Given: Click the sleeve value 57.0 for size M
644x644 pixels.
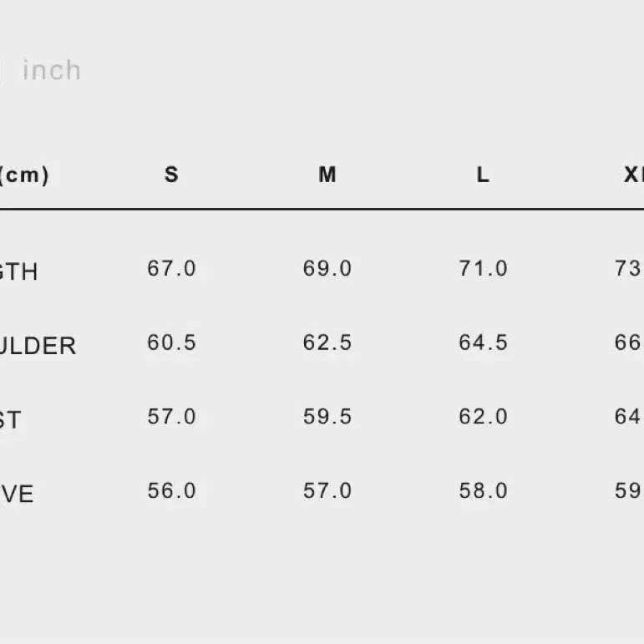Looking at the screenshot, I should [327, 491].
